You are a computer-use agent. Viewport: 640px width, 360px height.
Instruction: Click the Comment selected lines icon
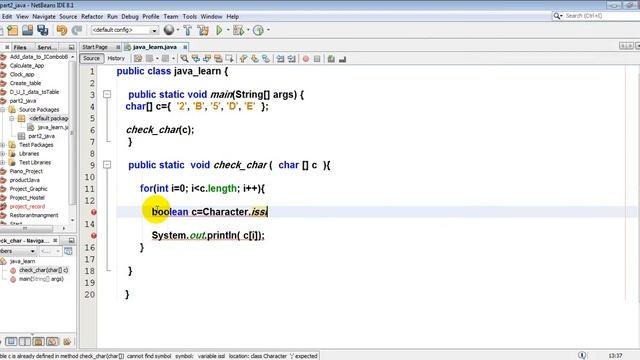click(331, 59)
